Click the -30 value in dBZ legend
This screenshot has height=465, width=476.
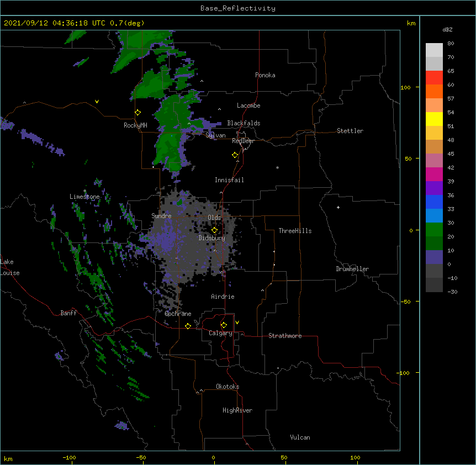pos(452,292)
